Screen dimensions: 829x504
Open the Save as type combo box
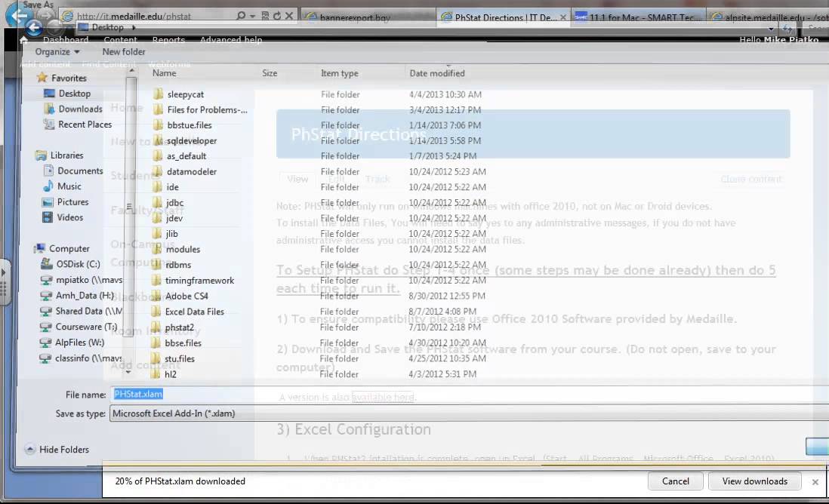tap(469, 413)
